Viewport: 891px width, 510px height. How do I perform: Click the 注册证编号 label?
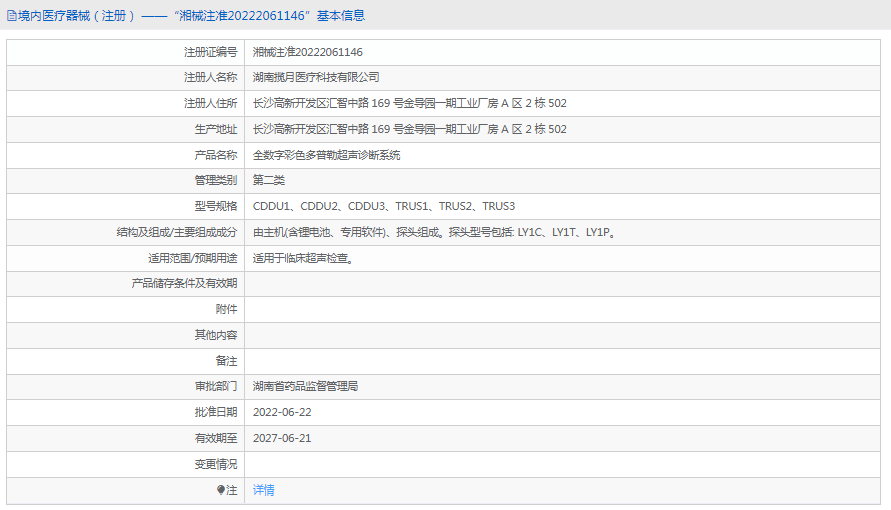coord(210,52)
